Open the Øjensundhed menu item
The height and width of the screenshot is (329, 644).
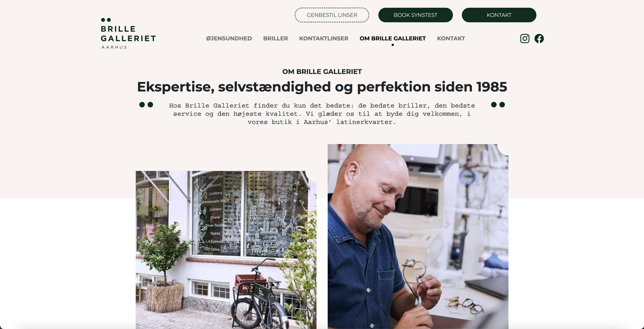click(229, 39)
